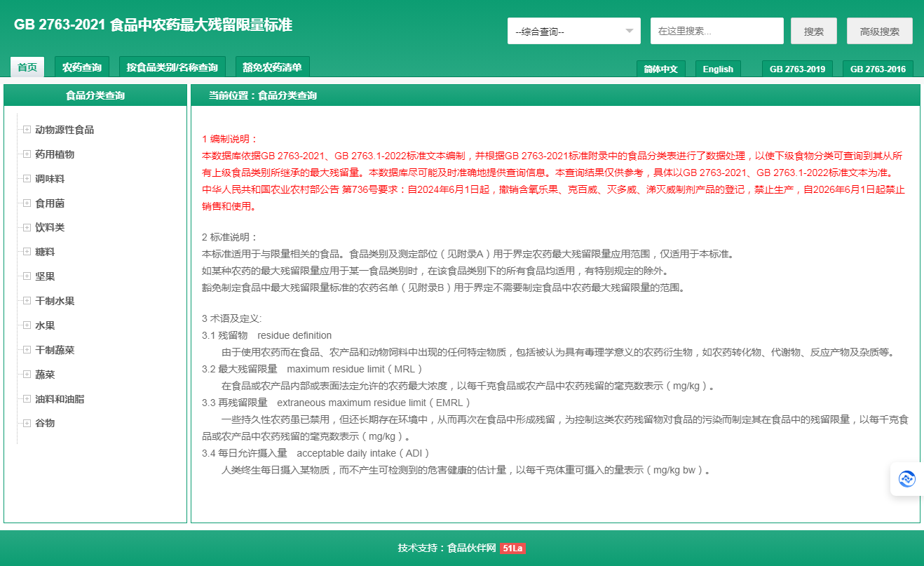924x566 pixels.
Task: Expand the 调味料 tree node
Action: pos(27,179)
